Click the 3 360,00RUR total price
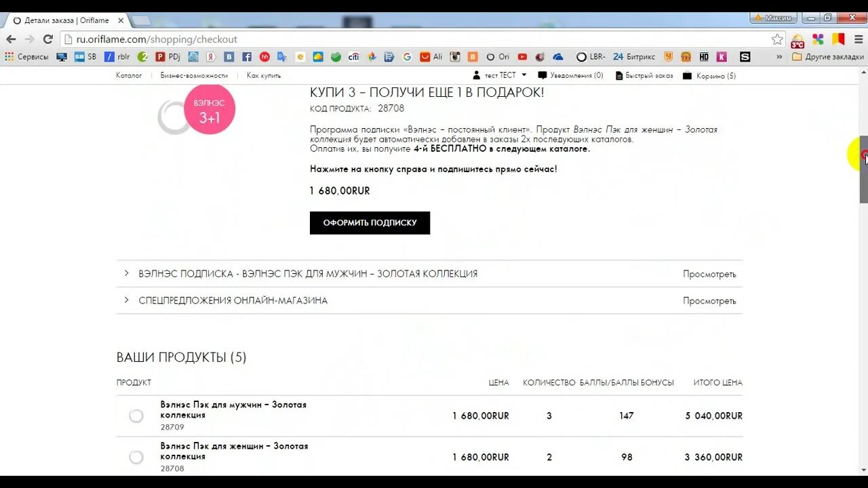Screen dimensions: 868x488 (x=713, y=457)
